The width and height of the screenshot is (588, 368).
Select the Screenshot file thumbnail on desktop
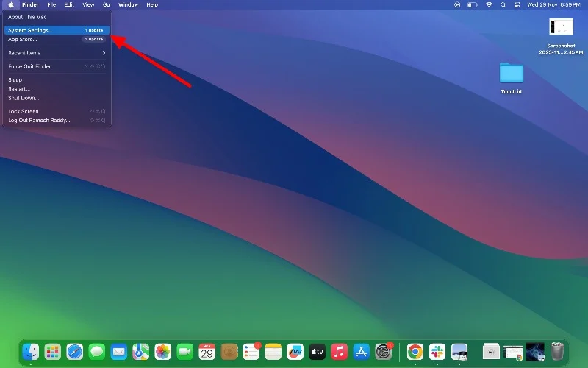tap(561, 27)
